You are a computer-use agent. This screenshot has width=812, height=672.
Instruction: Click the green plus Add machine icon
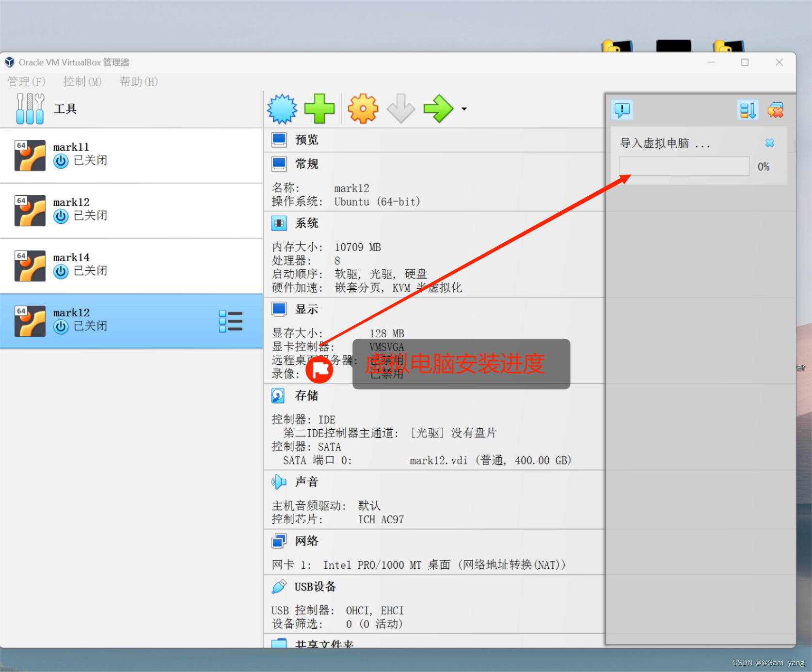[x=319, y=109]
